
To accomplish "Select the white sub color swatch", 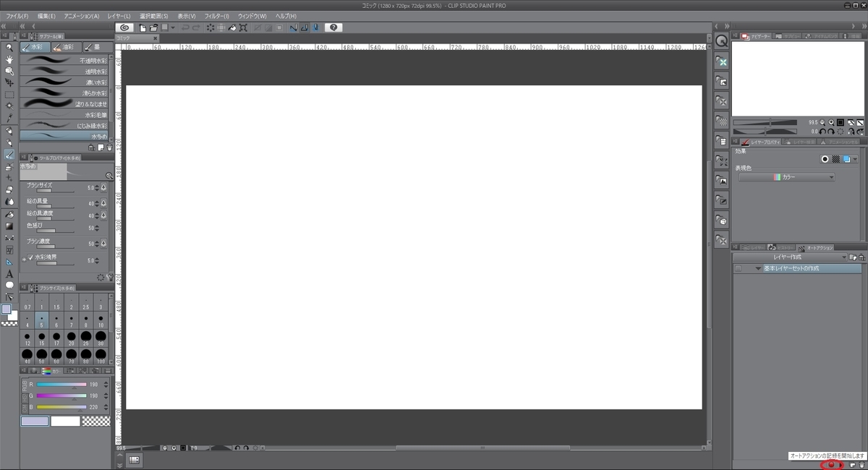I will 65,421.
